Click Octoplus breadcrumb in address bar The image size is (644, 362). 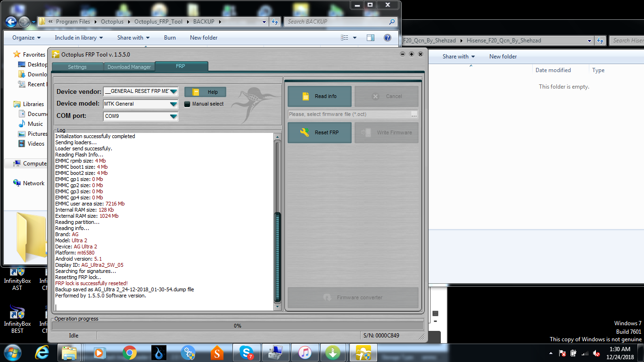coord(112,22)
